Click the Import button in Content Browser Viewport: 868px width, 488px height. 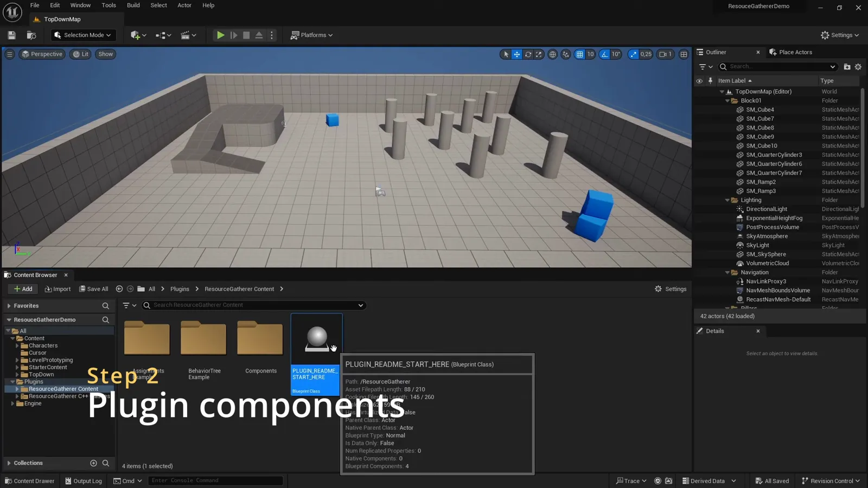(58, 289)
